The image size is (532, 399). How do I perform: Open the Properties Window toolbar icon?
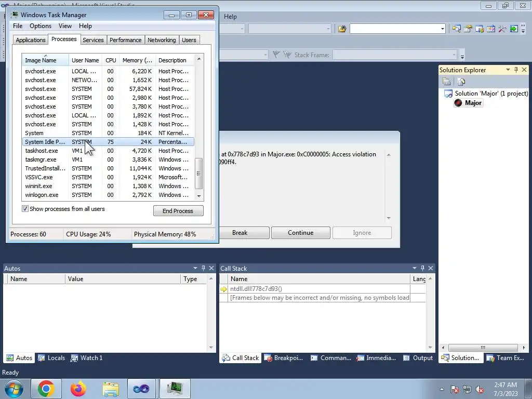(x=468, y=29)
